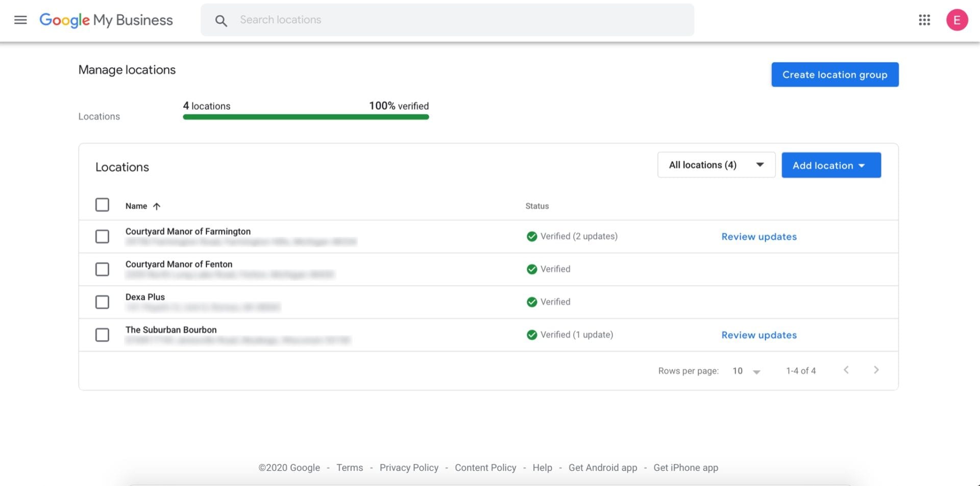Click the search magnifier icon
Viewport: 980px width, 486px height.
coord(221,20)
